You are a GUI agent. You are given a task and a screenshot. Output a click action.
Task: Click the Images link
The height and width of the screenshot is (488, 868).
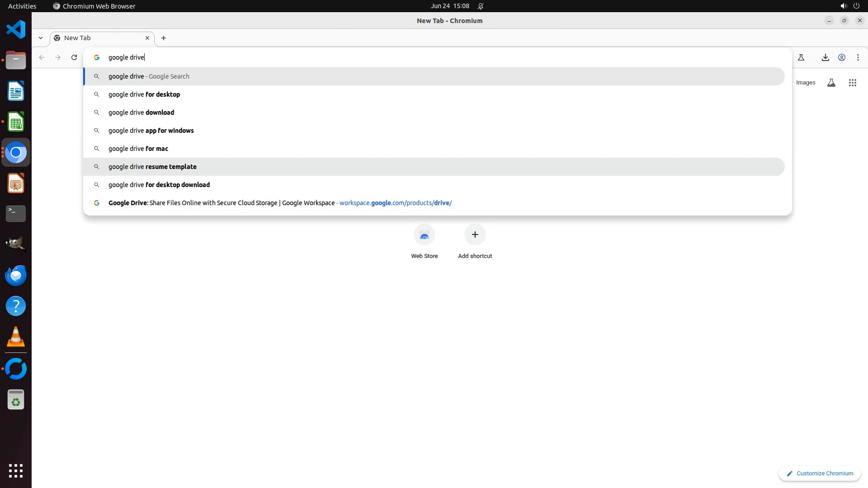(x=805, y=83)
